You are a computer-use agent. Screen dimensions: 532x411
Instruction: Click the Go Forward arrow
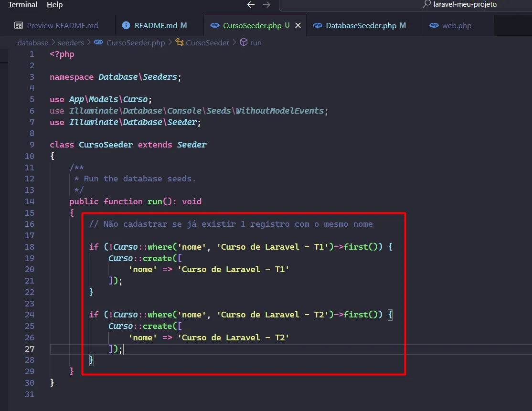[266, 5]
